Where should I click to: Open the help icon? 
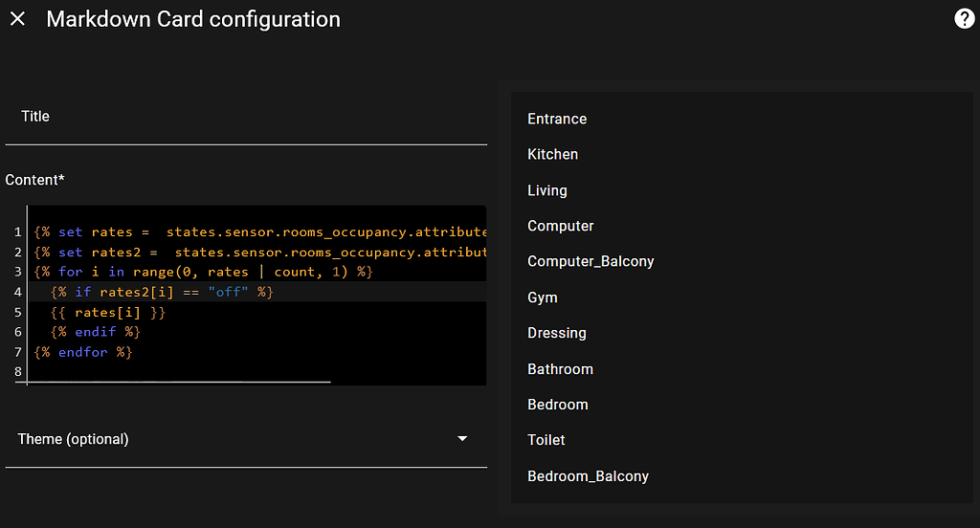[x=965, y=19]
